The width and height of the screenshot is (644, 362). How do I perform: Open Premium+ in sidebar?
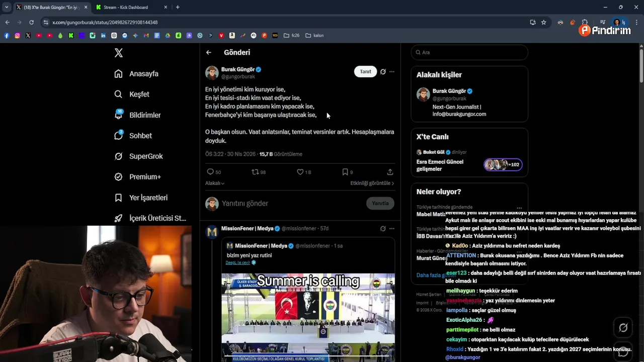(x=137, y=177)
